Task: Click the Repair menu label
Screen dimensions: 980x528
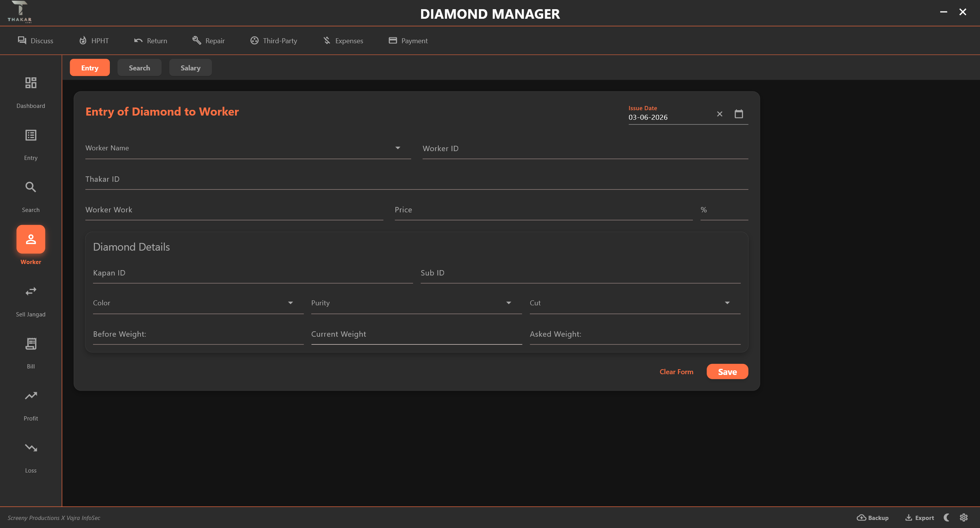Action: (x=215, y=41)
